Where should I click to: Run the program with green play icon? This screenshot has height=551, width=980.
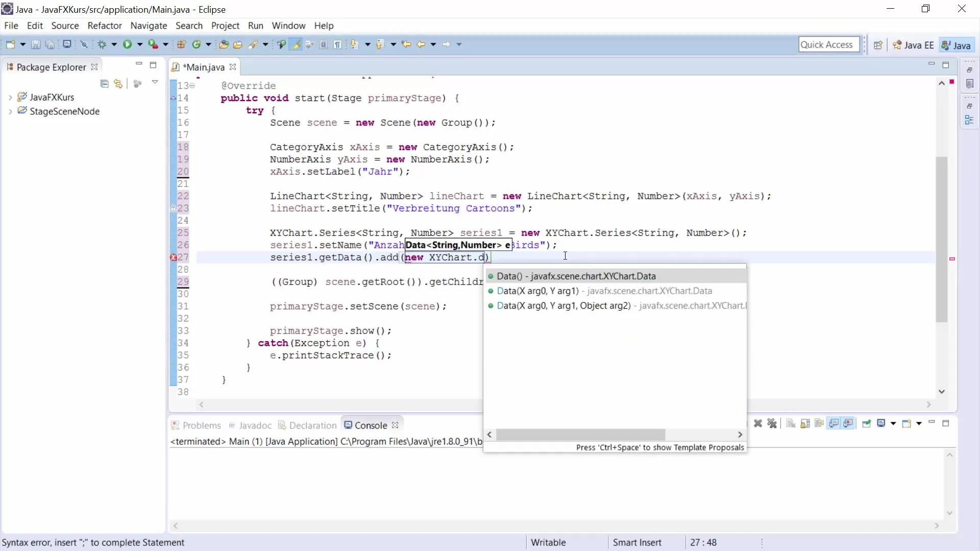[x=127, y=44]
